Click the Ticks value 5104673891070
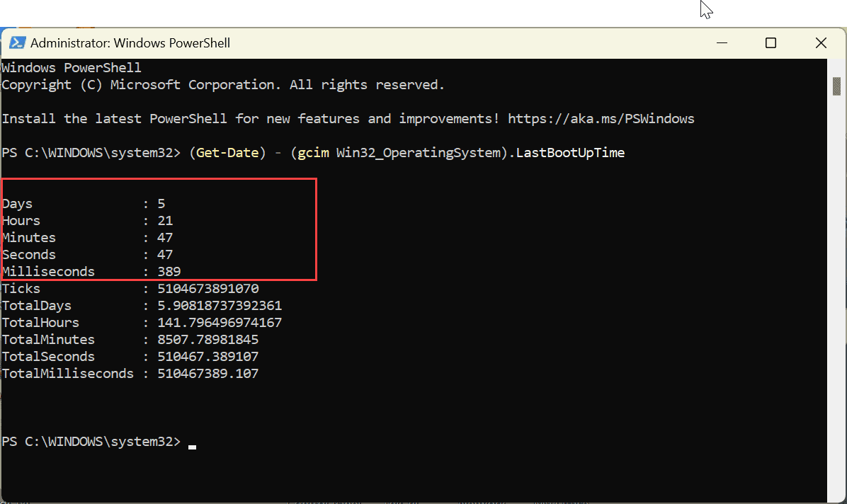Screen dimensions: 847x504 click(208, 288)
